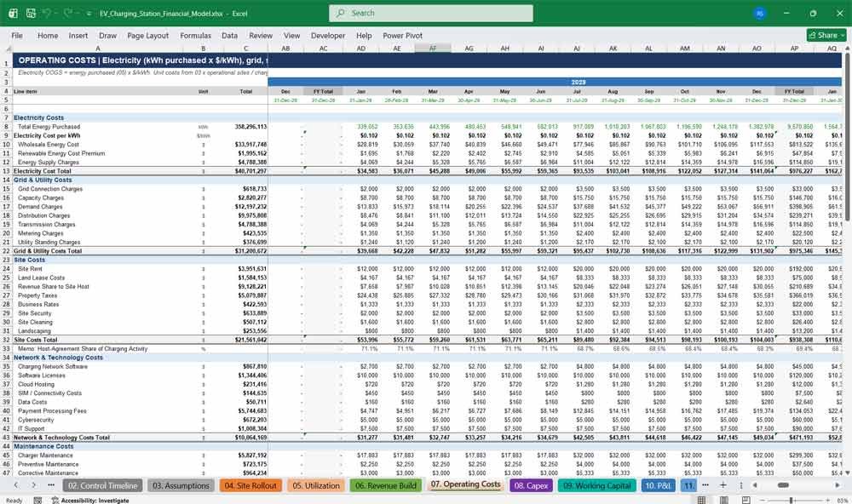The image size is (852, 504).
Task: Switch to Page Break Preview icon
Action: tap(746, 500)
